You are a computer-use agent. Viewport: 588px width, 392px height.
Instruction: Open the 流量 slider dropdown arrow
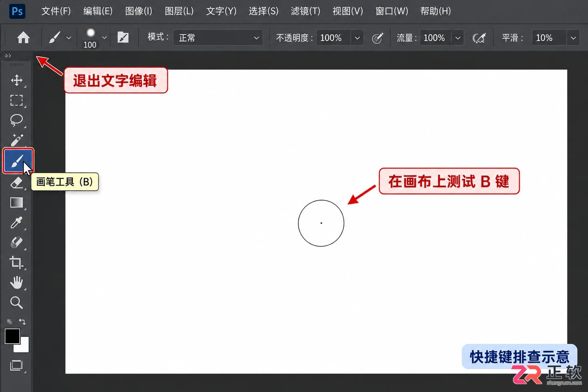click(458, 38)
